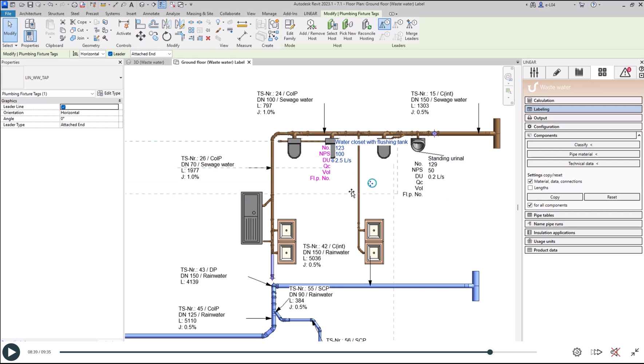Screen dimensions: 644x364
Task: Click the fast-forward playback speed control
Action: point(596,352)
